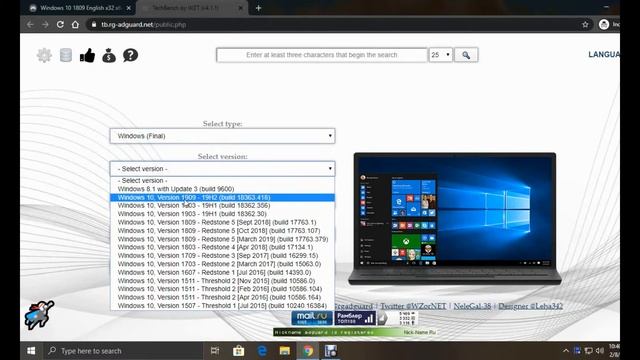Switch to Chrome in taskbar

[308, 351]
